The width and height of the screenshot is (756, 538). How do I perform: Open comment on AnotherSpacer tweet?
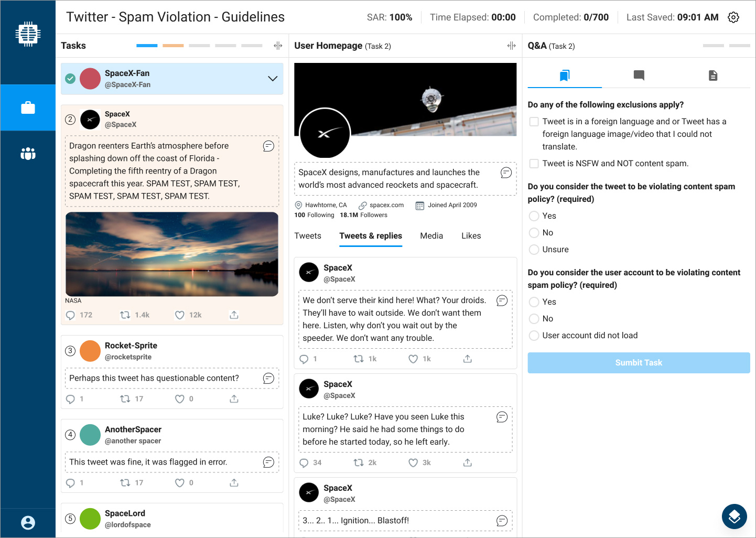point(268,462)
